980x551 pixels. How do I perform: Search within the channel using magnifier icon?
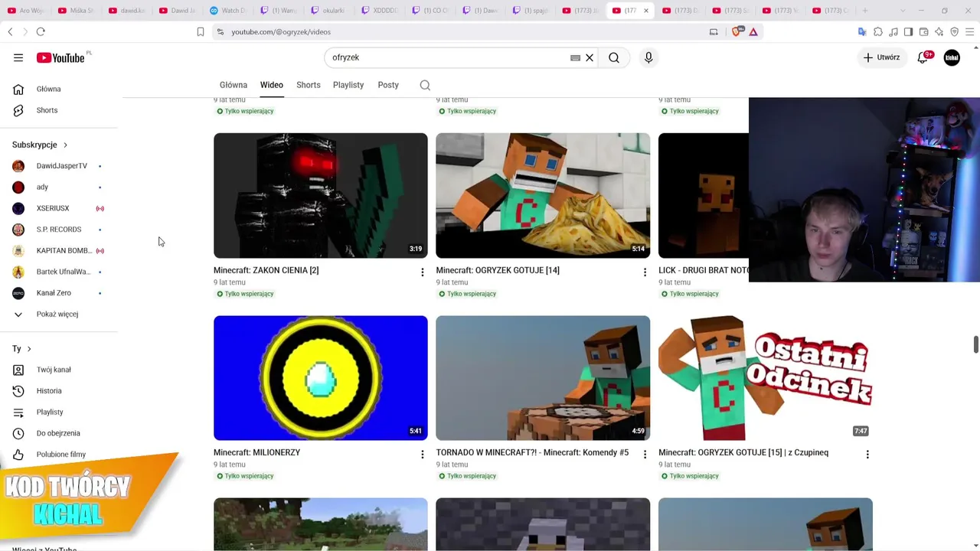pos(425,85)
